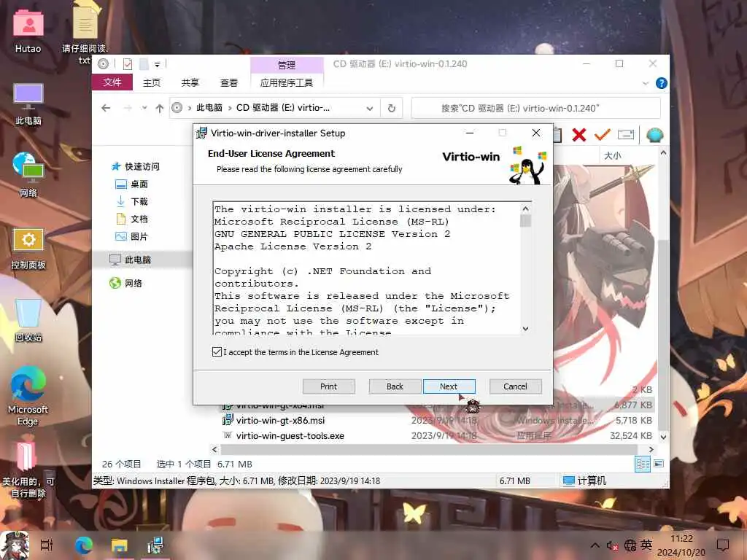Cancel the Virtio-win setup
747x560 pixels.
516,386
